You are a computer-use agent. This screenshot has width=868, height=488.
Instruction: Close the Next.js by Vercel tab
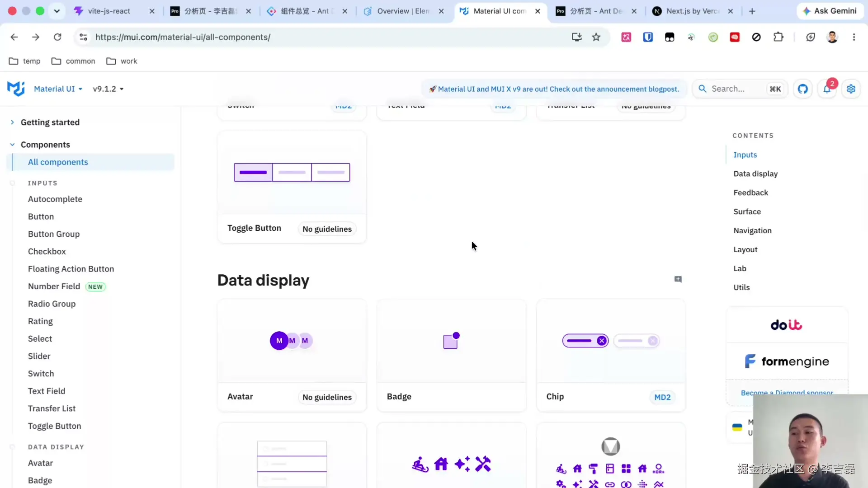(731, 11)
